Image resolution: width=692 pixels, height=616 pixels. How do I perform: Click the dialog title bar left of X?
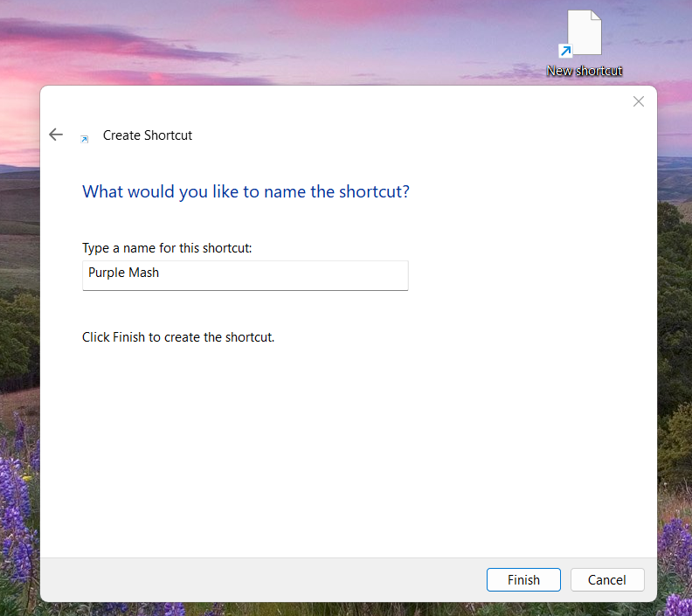349,102
